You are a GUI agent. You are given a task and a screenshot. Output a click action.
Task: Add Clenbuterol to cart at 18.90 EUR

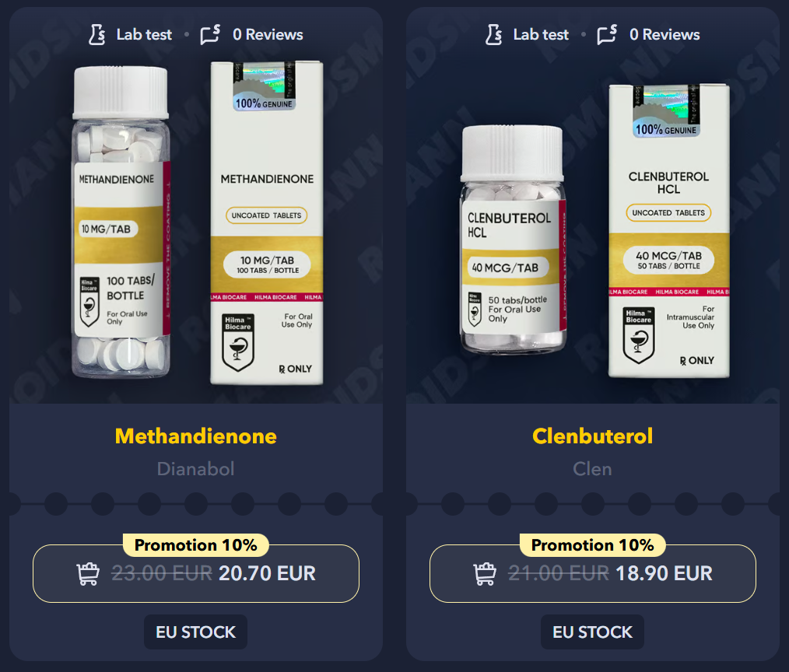tap(593, 573)
